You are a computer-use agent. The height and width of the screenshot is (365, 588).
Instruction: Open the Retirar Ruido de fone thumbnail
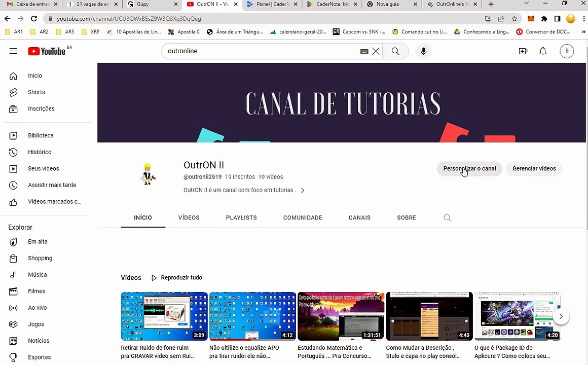coord(164,316)
